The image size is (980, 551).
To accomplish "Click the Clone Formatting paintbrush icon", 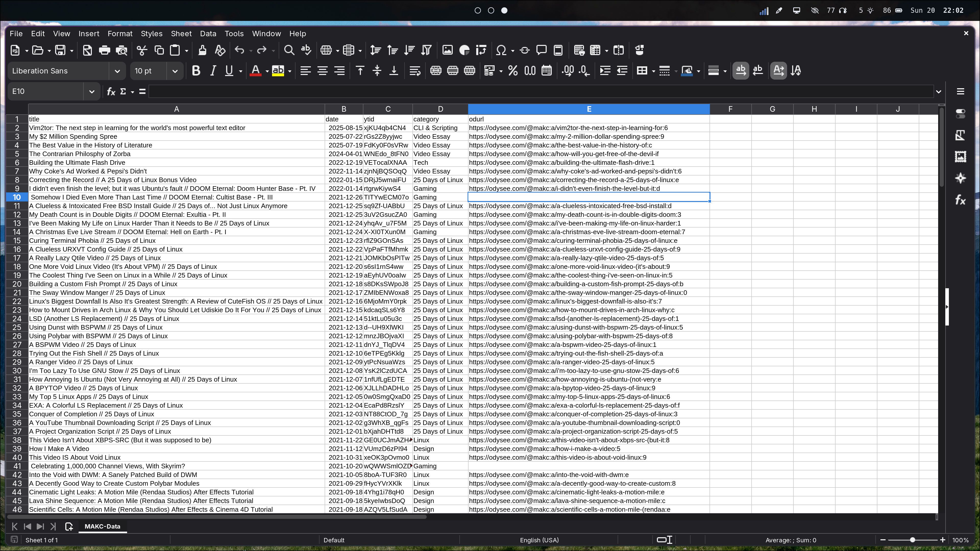I will [202, 50].
